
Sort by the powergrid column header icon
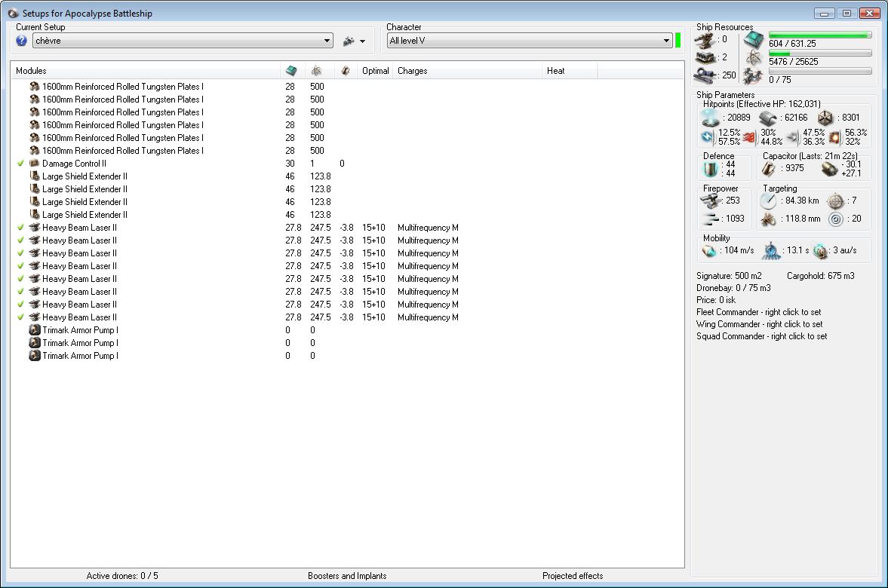point(317,71)
